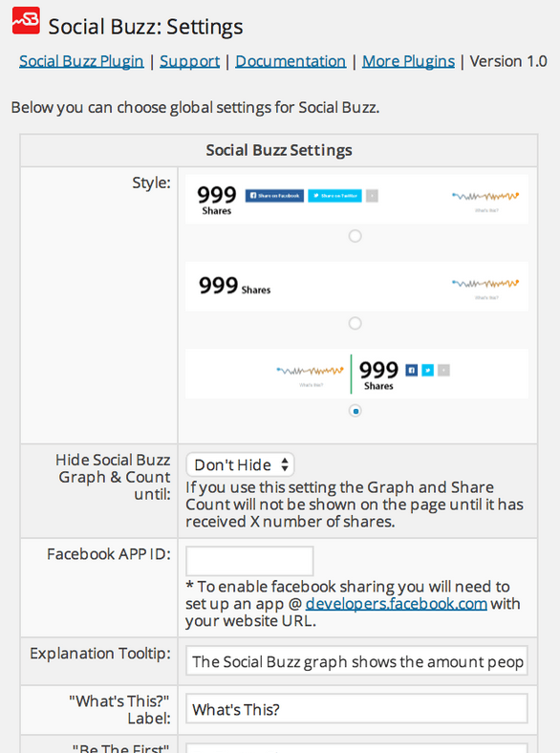Click the Share on Facebook preview button

click(274, 196)
